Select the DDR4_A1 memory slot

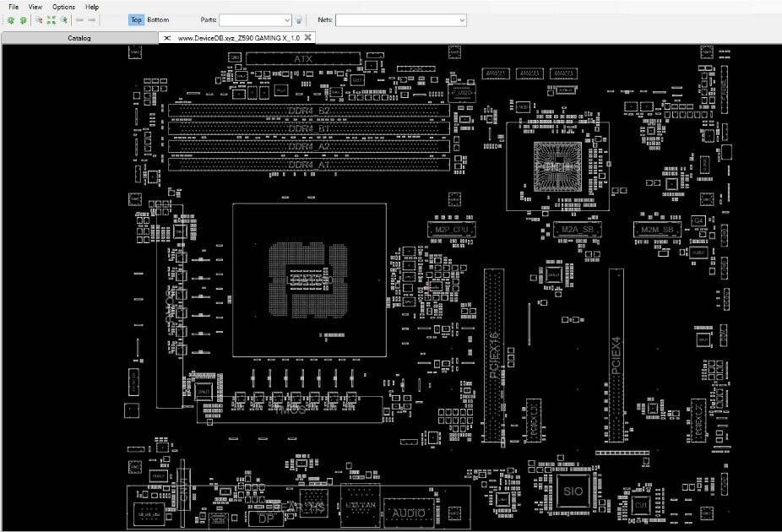point(309,165)
